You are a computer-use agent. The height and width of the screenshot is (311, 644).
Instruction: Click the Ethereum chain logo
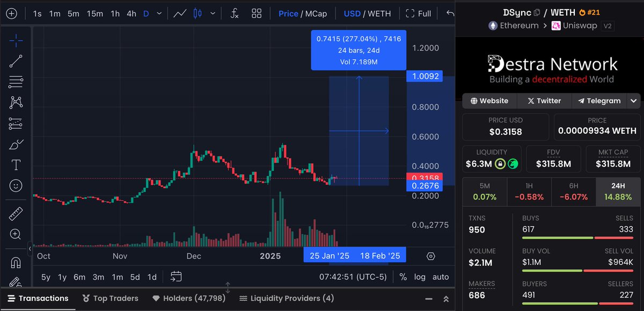click(493, 26)
